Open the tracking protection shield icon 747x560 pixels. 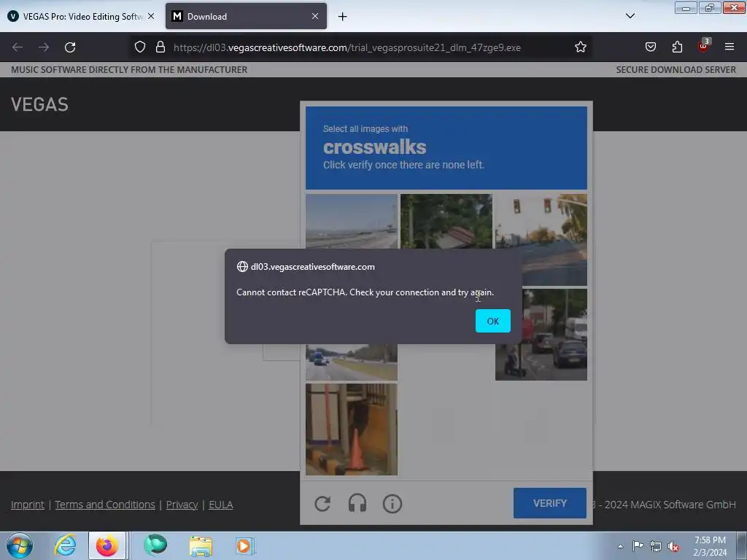tap(139, 47)
